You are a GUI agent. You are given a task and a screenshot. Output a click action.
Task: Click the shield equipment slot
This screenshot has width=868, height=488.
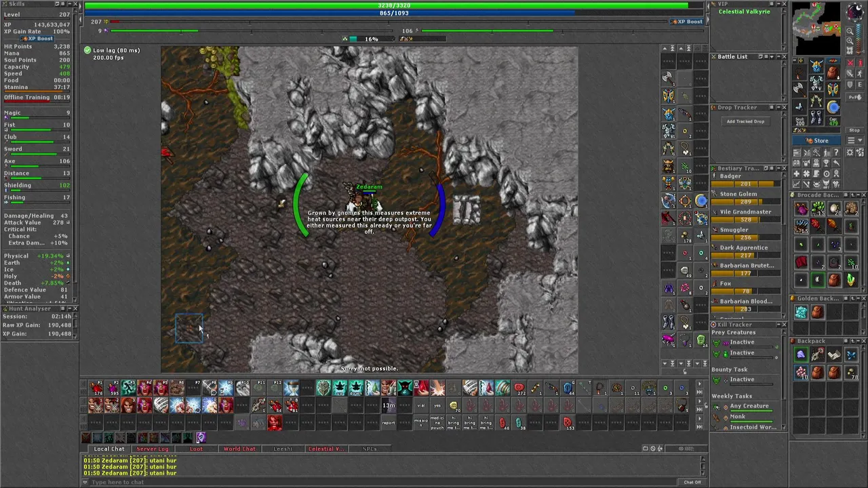point(833,89)
